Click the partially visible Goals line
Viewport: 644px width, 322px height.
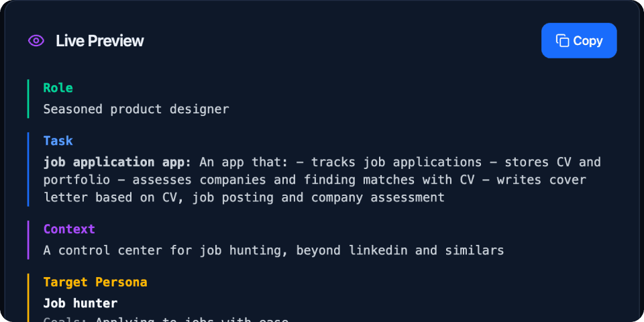[x=166, y=319]
